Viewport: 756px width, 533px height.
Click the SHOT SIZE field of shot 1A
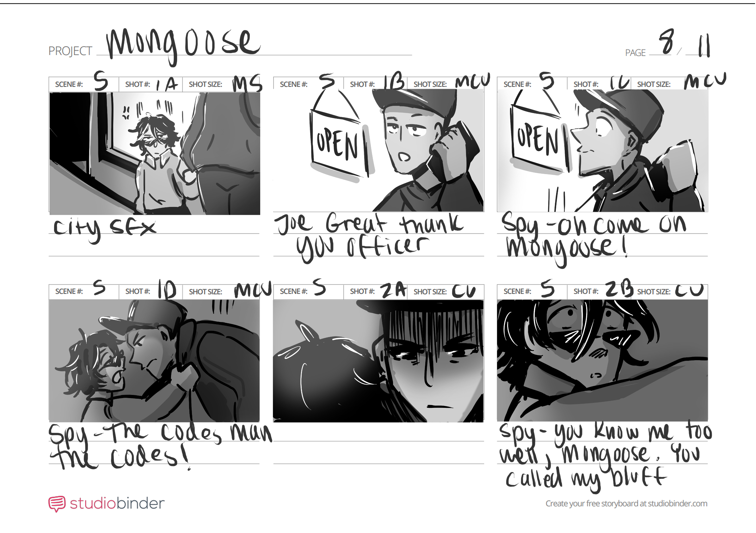222,85
